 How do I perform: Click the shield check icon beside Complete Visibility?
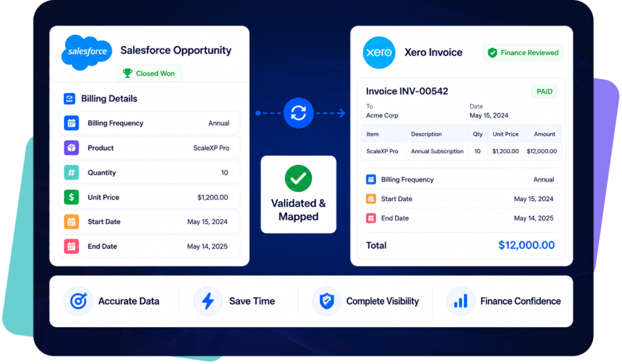326,301
